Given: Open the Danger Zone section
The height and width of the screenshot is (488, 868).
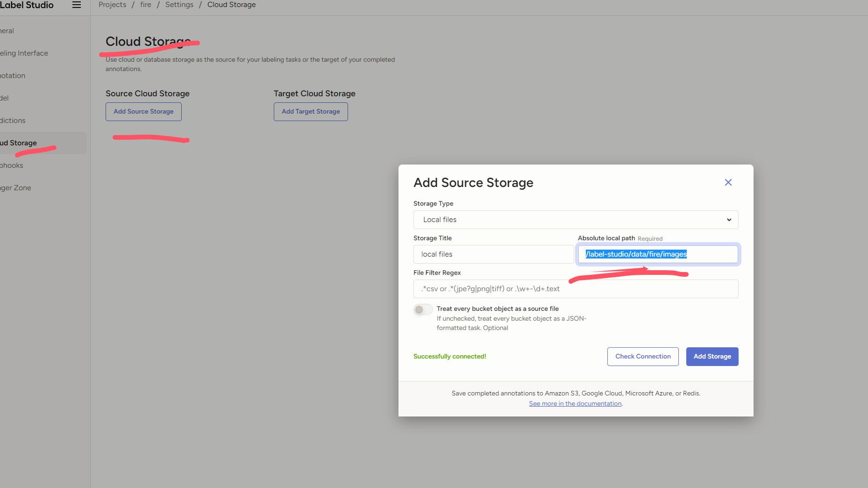Looking at the screenshot, I should 16,188.
